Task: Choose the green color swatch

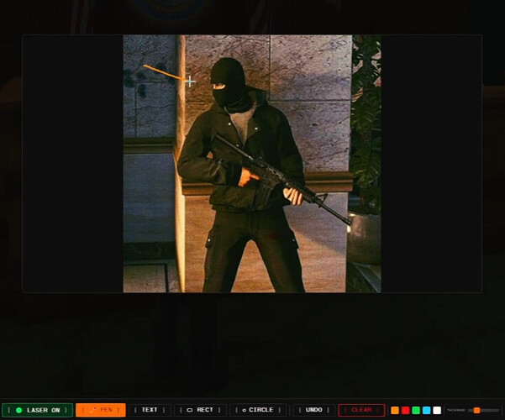Action: (416, 410)
